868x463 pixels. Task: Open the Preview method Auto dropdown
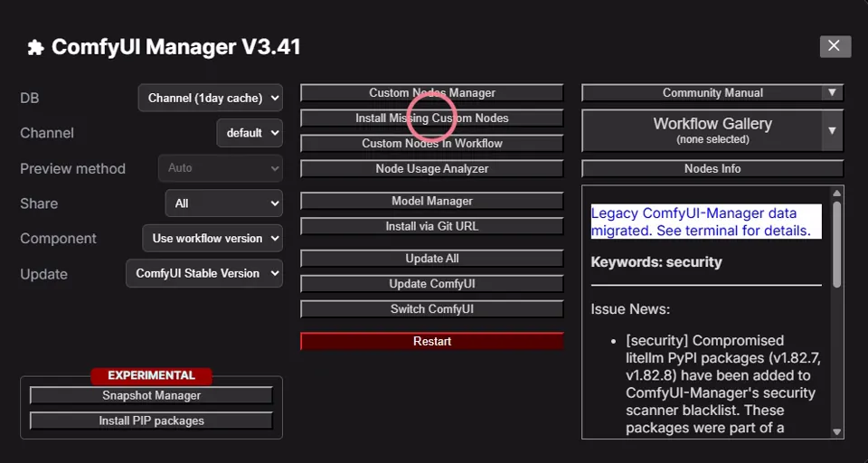pyautogui.click(x=221, y=168)
